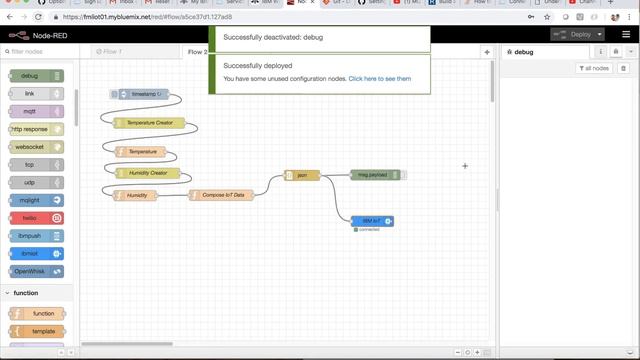The image size is (640, 360).
Task: Bookmark this page with star icon
Action: [x=547, y=17]
